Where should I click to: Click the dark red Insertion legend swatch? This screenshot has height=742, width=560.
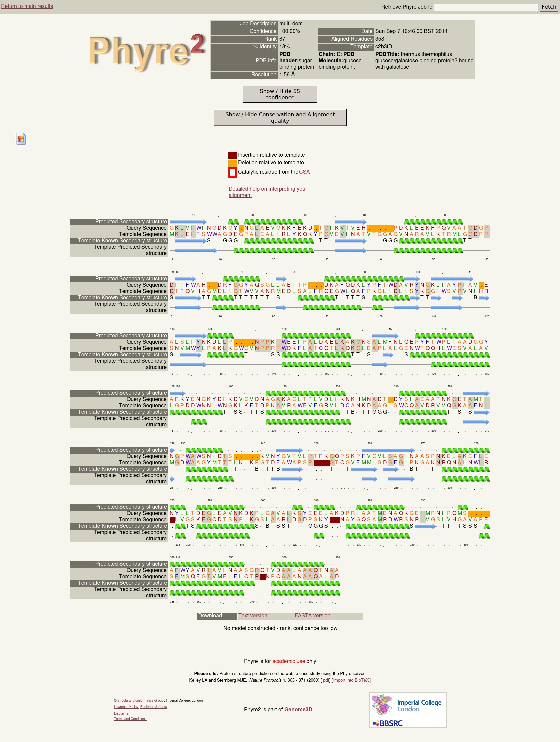(232, 155)
